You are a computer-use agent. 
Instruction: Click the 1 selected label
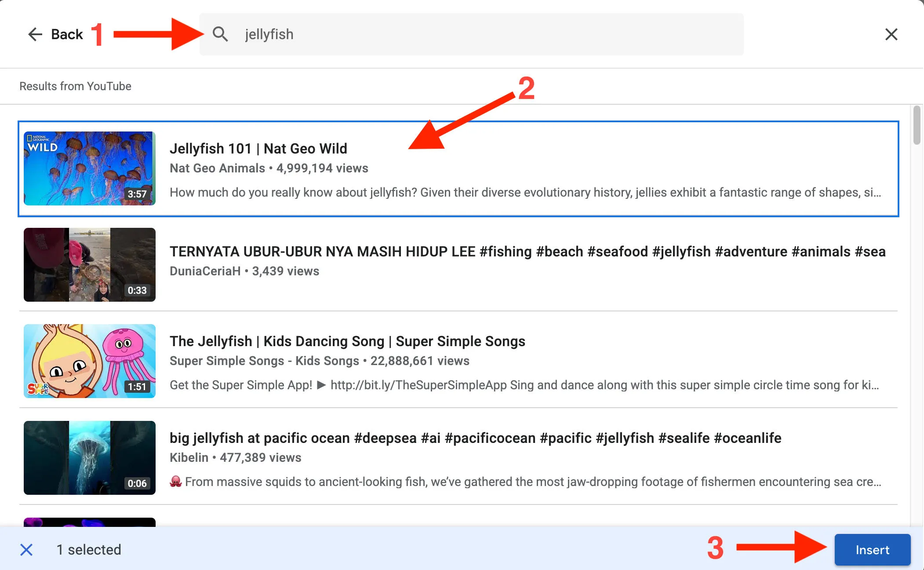[x=89, y=550]
